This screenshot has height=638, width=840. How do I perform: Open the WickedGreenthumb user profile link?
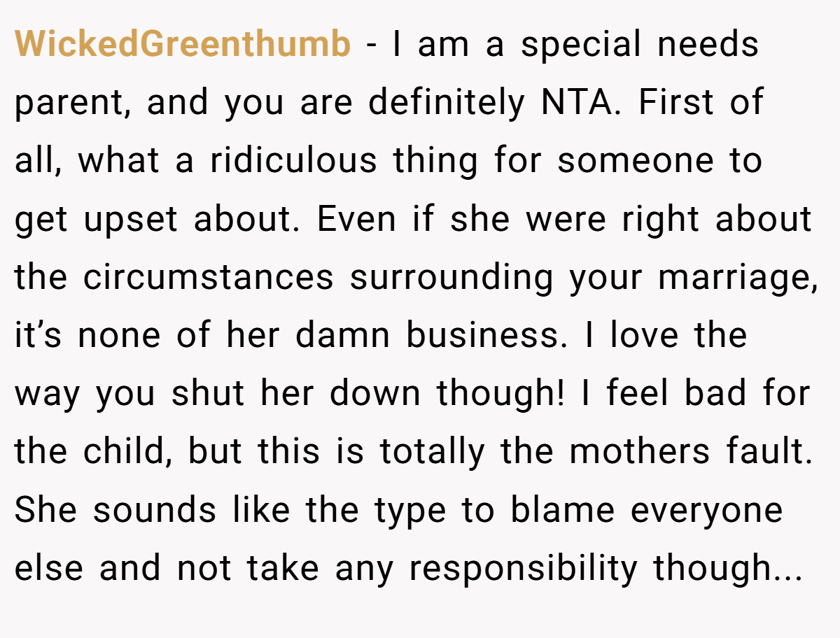[183, 45]
